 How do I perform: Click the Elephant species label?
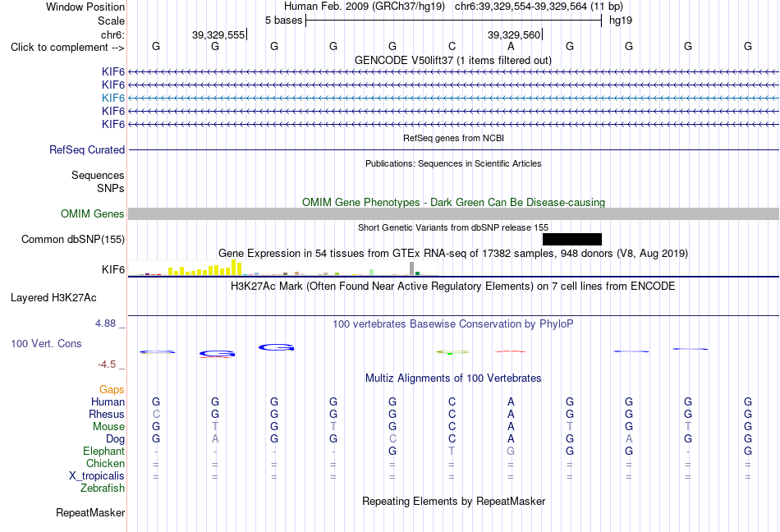click(104, 451)
